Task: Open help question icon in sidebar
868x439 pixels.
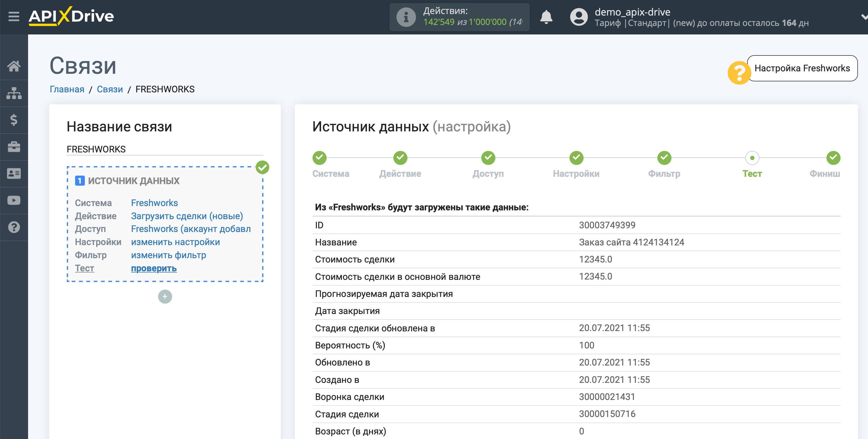Action: 14,227
